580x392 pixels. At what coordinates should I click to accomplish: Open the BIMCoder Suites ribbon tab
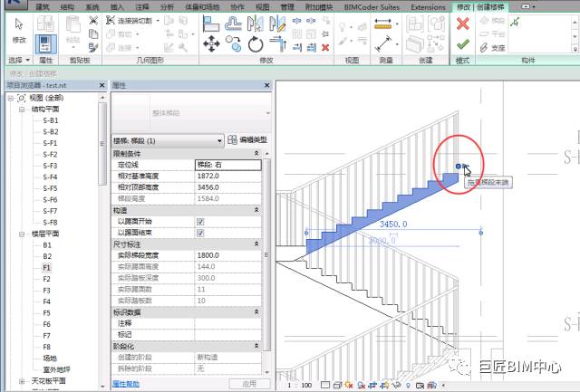click(x=372, y=7)
